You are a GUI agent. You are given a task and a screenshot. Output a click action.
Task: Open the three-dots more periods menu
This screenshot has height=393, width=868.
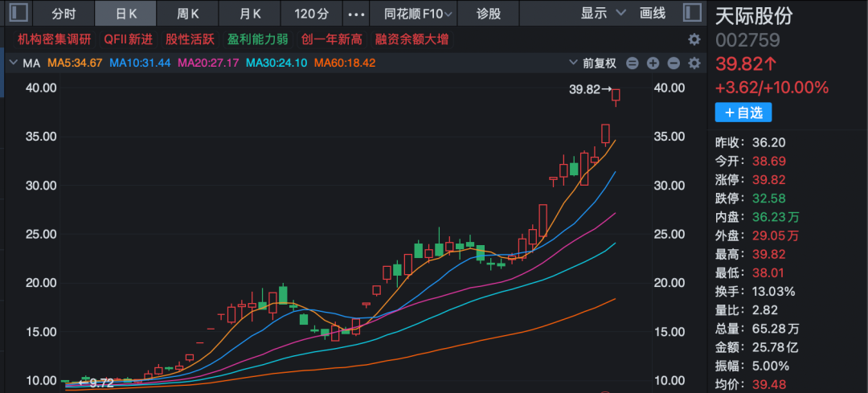click(356, 14)
